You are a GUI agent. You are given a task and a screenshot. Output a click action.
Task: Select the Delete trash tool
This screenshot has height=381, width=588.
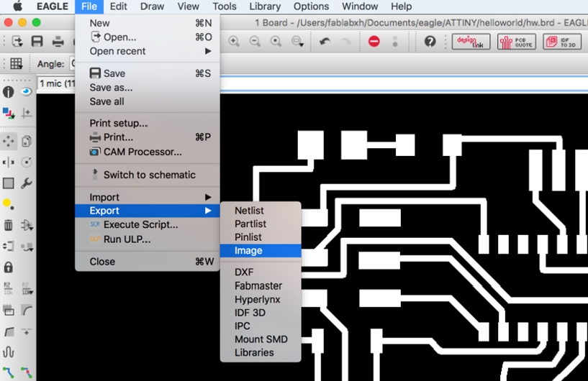pyautogui.click(x=8, y=225)
